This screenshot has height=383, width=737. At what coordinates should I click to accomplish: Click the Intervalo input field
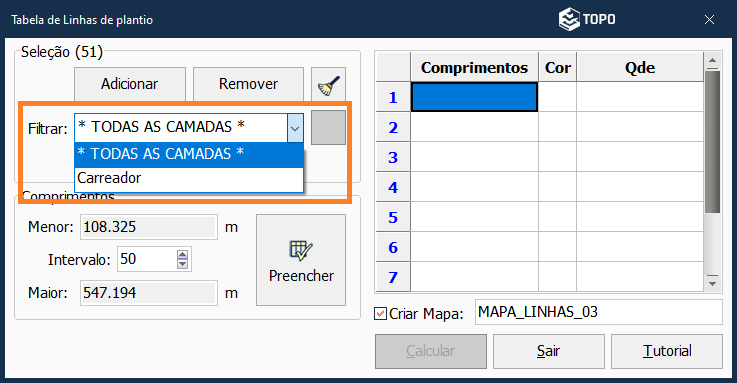(147, 259)
